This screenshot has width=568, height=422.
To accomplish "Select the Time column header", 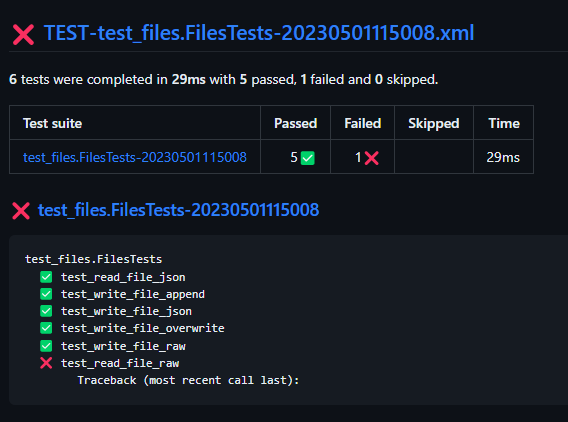I will coord(504,124).
